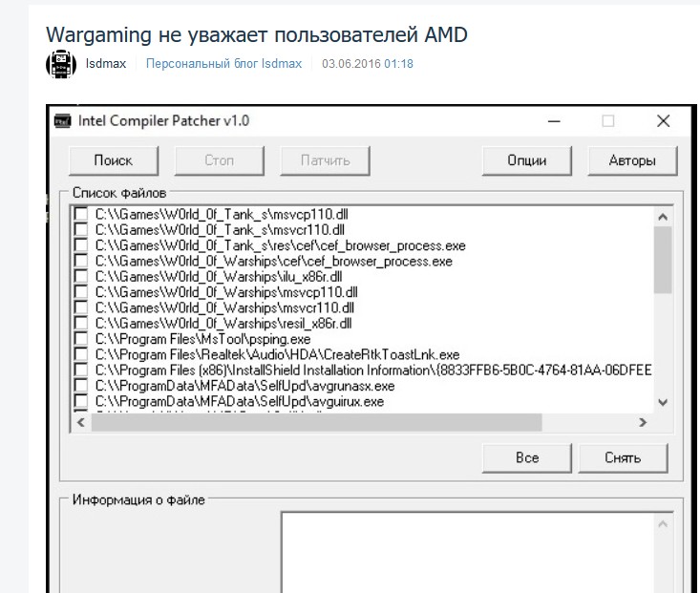
Task: Click info box scroll up arrow
Action: [x=663, y=524]
